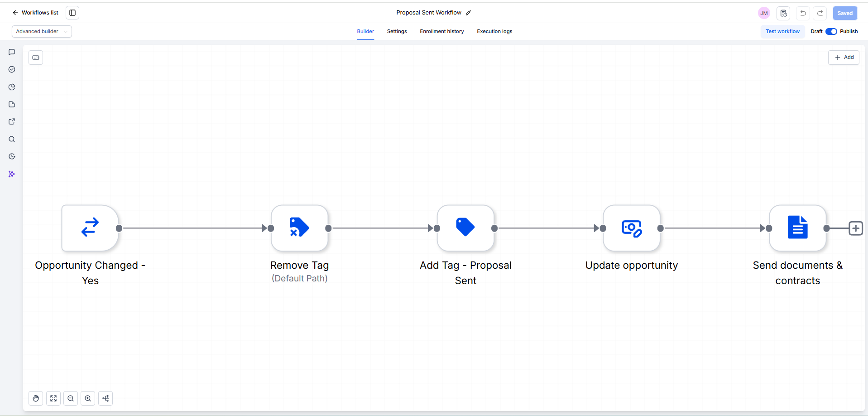Fit workflow to screen view
Viewport: 868px width, 416px height.
pyautogui.click(x=53, y=398)
